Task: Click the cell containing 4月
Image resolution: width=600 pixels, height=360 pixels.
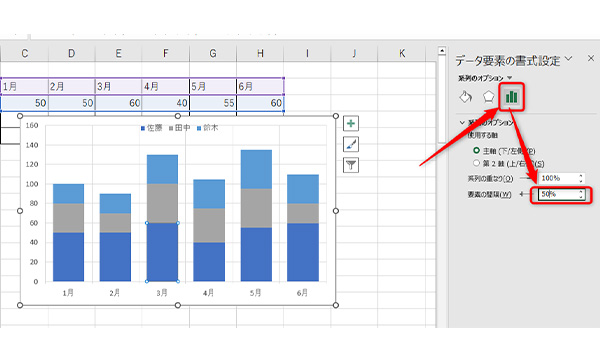Action: point(166,86)
